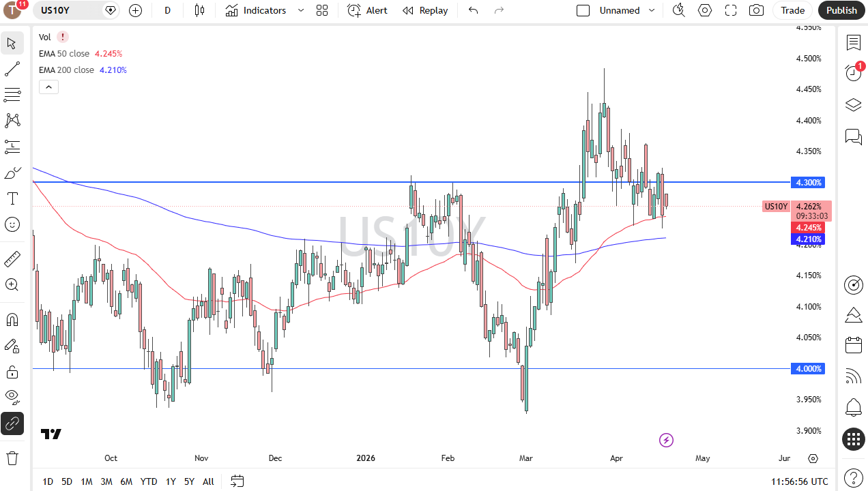
Task: Switch to the 1M date range
Action: coord(87,481)
